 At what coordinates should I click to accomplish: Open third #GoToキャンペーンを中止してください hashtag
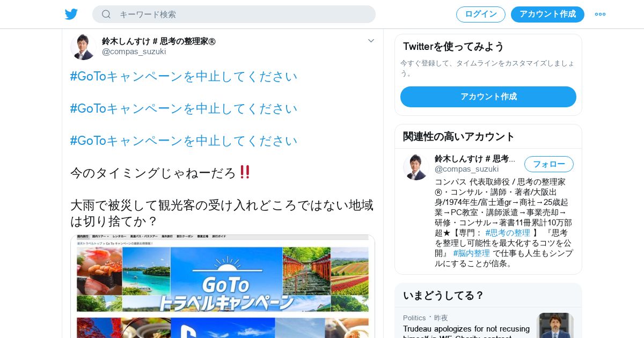coord(184,141)
